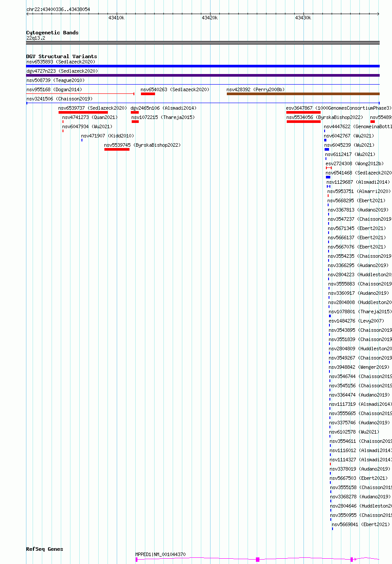Click nsv6047934 (Wu2021) label
The width and height of the screenshot is (392, 564).
[x=87, y=126]
